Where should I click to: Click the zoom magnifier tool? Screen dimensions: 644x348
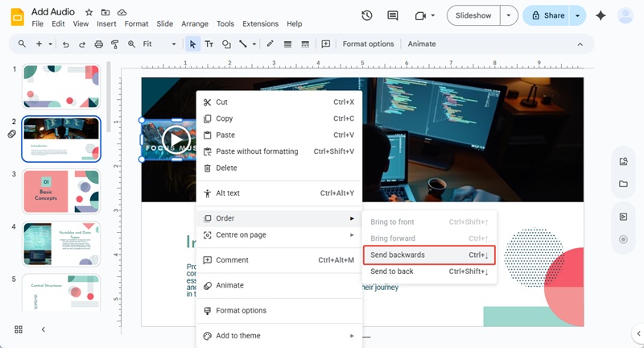pos(131,44)
